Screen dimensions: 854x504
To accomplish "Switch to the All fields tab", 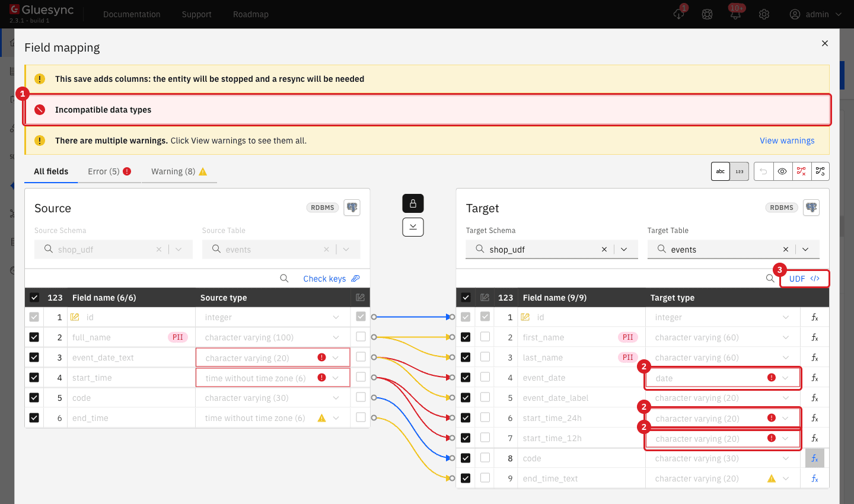I will click(x=51, y=171).
